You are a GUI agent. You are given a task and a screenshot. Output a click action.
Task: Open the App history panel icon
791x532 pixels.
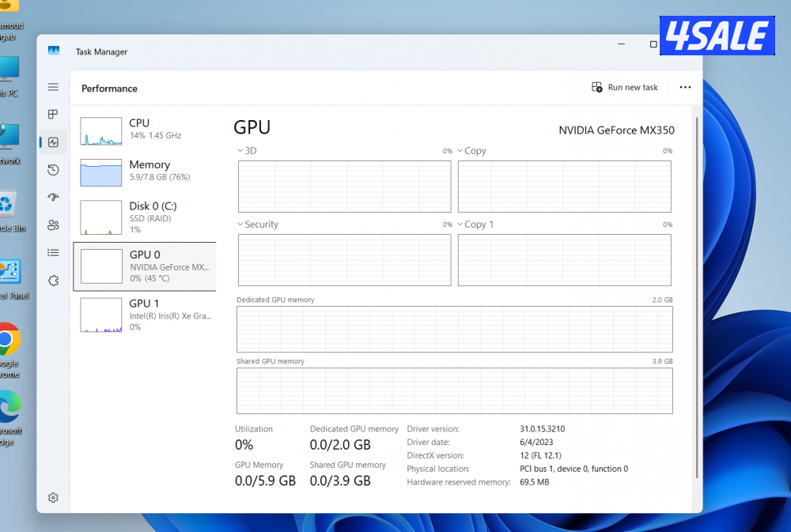tap(53, 169)
